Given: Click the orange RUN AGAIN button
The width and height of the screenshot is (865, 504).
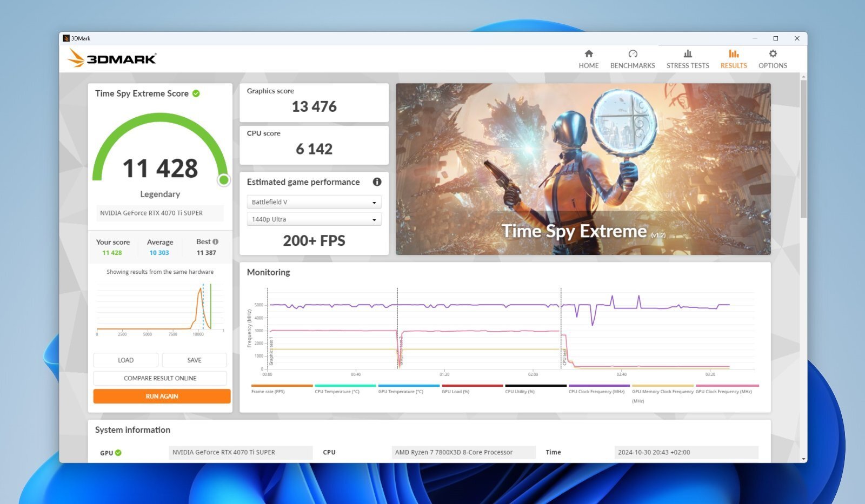Looking at the screenshot, I should pyautogui.click(x=162, y=396).
